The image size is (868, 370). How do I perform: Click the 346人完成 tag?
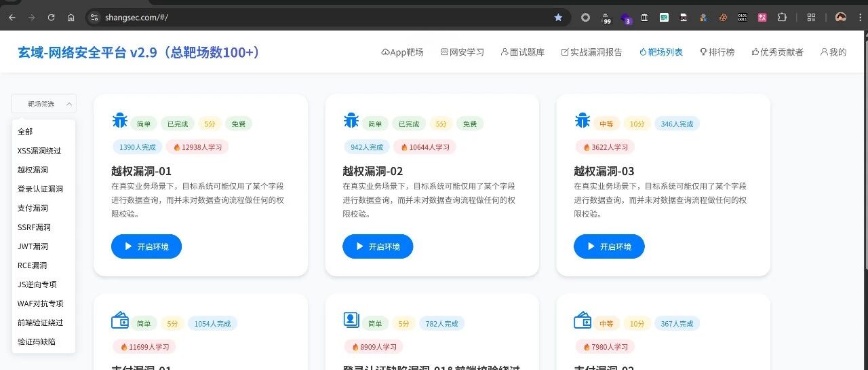(677, 124)
